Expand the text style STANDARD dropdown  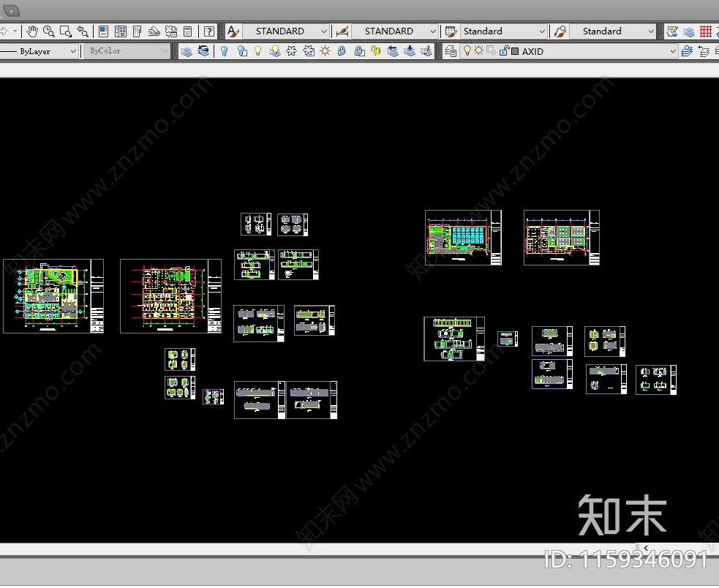[324, 31]
